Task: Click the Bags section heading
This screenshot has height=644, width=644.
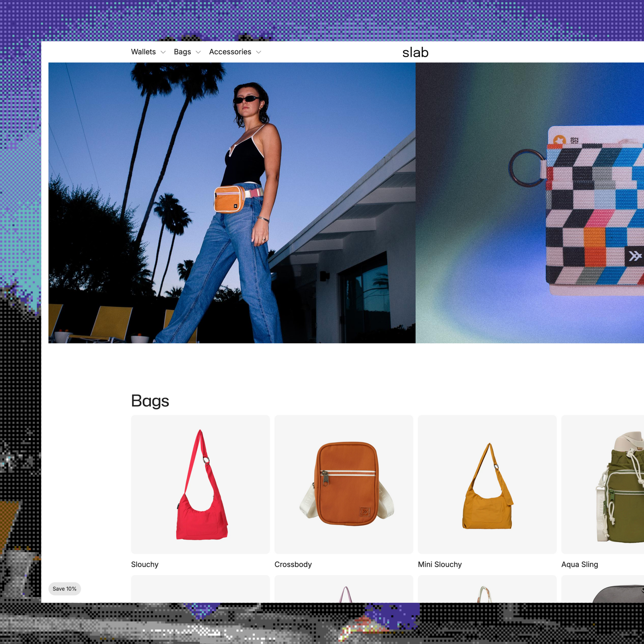Action: coord(150,401)
